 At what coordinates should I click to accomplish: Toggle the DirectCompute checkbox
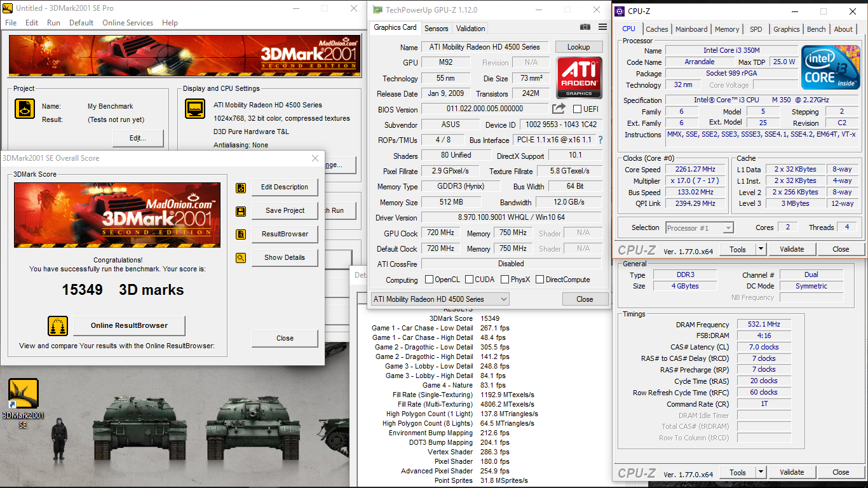(x=539, y=280)
